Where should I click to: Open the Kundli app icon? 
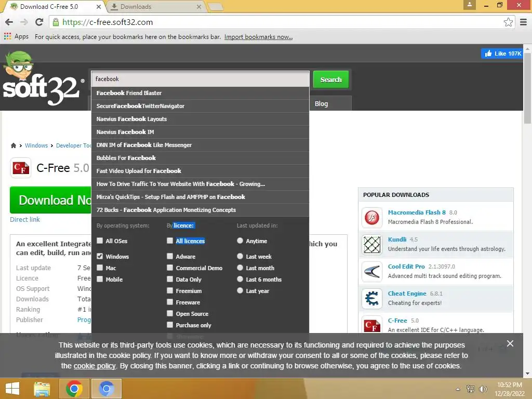(x=372, y=244)
